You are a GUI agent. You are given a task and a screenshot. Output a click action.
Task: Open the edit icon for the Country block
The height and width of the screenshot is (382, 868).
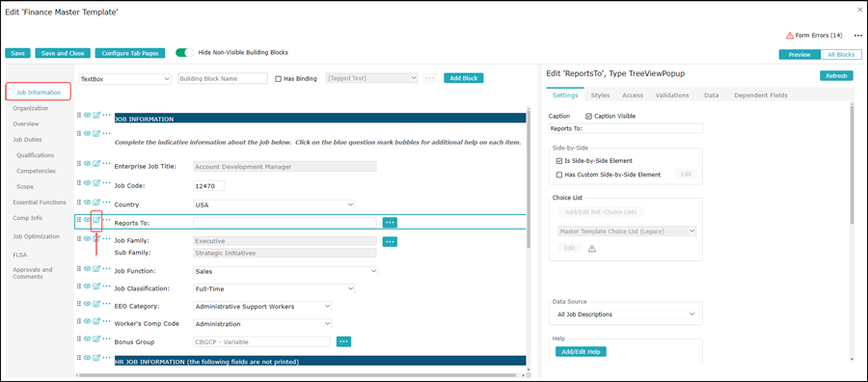pyautogui.click(x=96, y=202)
